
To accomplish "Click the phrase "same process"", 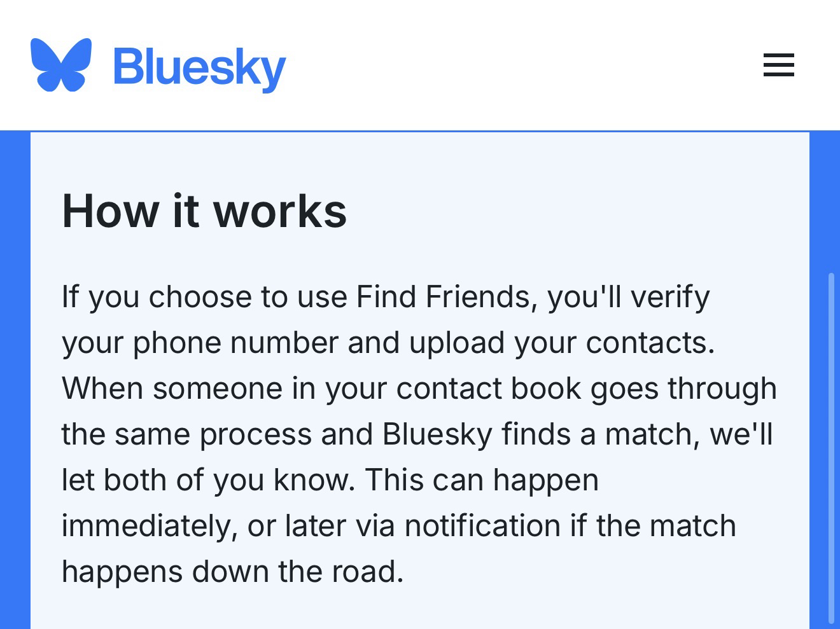I will (x=214, y=434).
